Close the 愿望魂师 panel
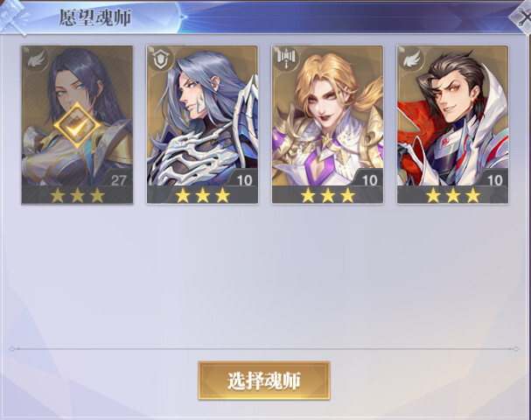This screenshot has width=531, height=420. click(x=522, y=17)
